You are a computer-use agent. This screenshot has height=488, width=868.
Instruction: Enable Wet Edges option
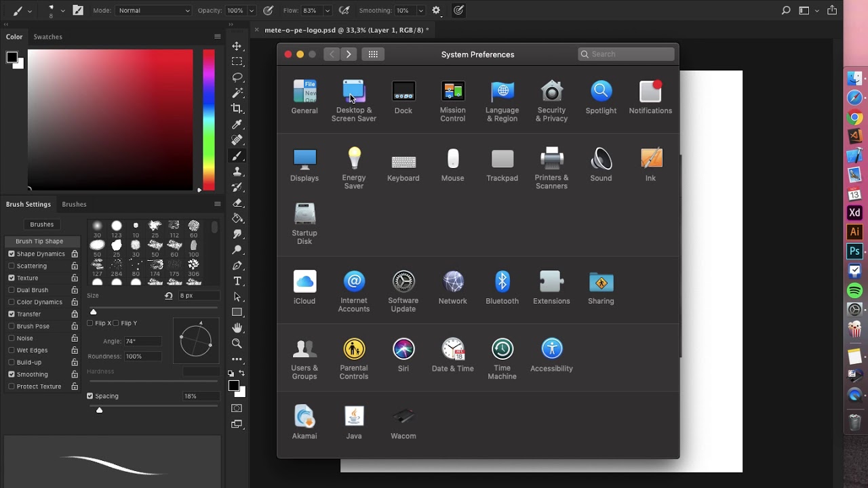(x=12, y=350)
